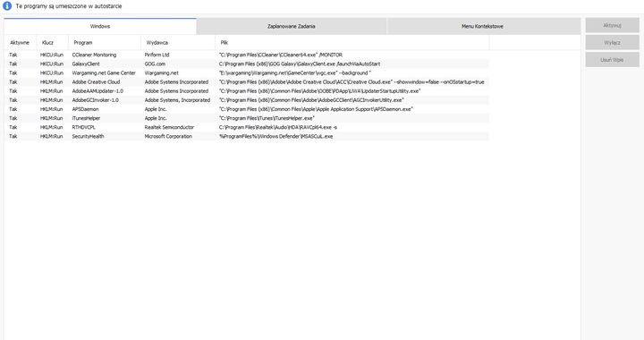Click Apple Inc. in the APSDaemon row

point(156,109)
